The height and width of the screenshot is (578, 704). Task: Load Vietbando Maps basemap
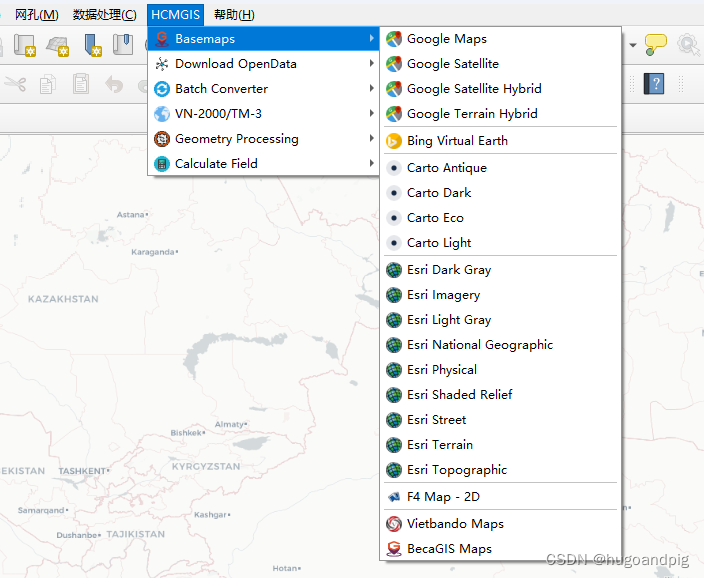[x=500, y=524]
